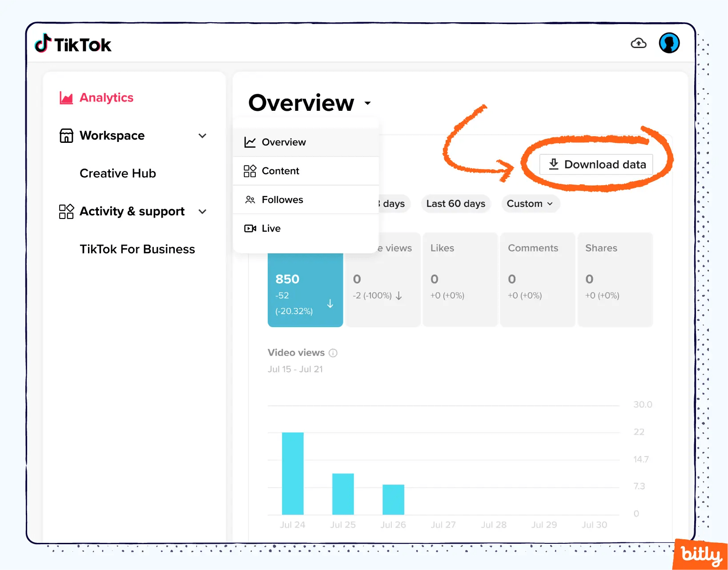Click the Download data button
The width and height of the screenshot is (728, 570).
[x=596, y=164]
